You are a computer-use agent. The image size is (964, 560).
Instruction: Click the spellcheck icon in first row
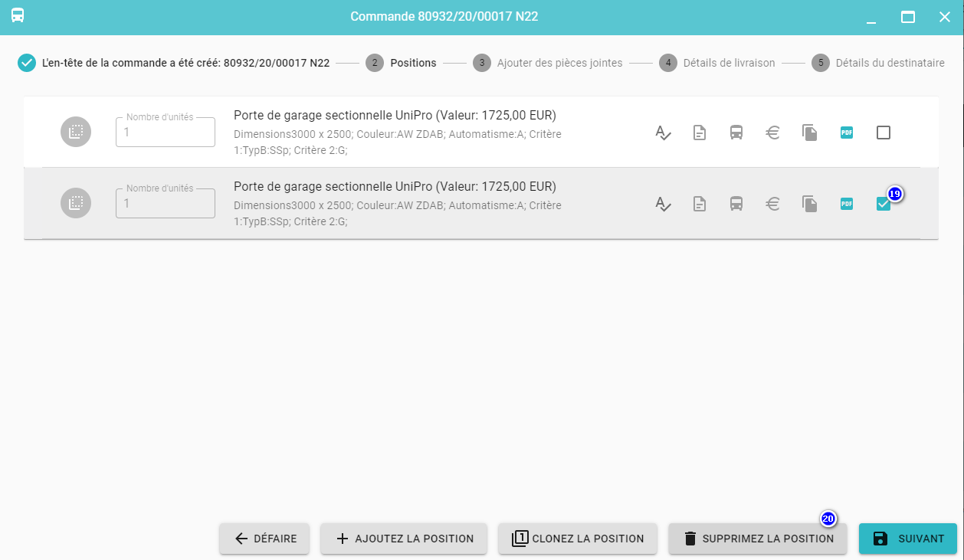(x=663, y=133)
